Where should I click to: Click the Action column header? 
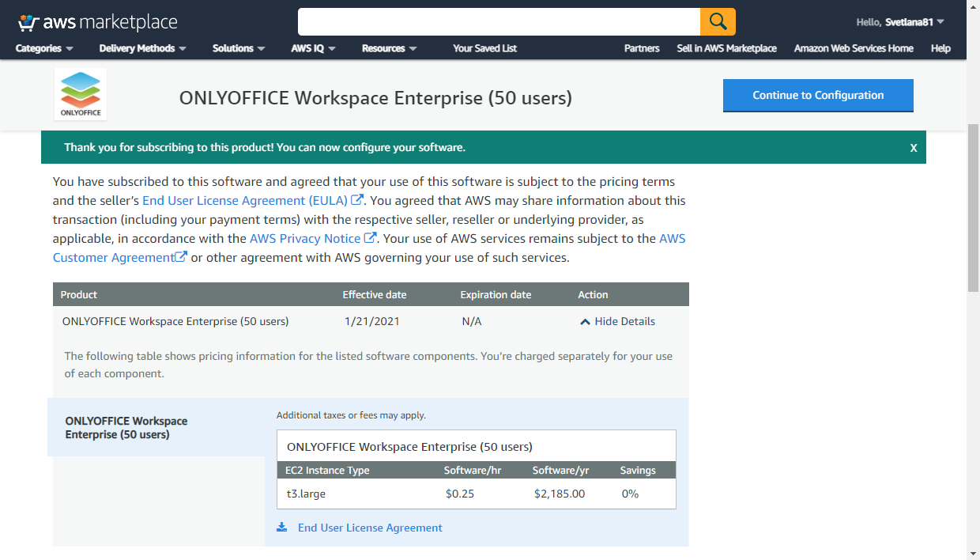coord(593,294)
